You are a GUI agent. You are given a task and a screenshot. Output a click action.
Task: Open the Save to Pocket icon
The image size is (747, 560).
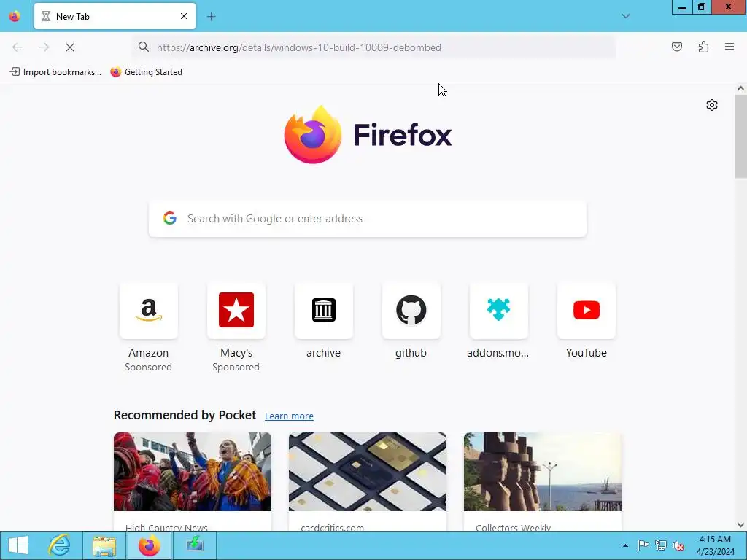(677, 47)
